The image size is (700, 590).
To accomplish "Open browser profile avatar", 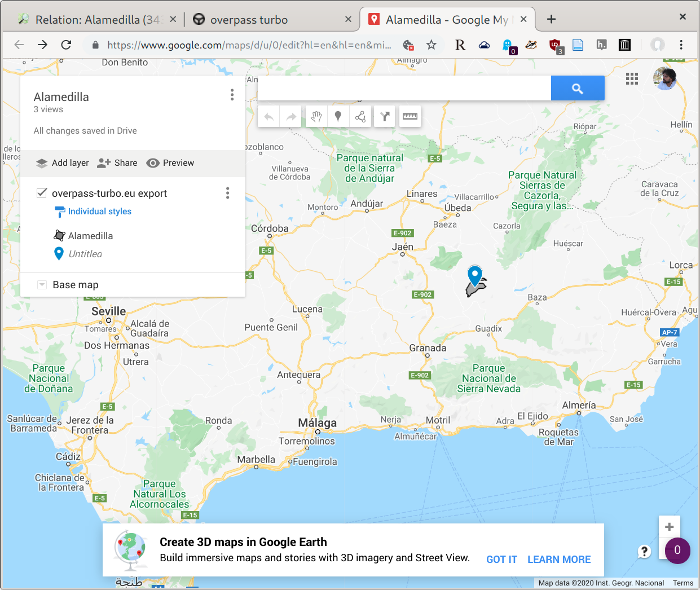I will 657,45.
